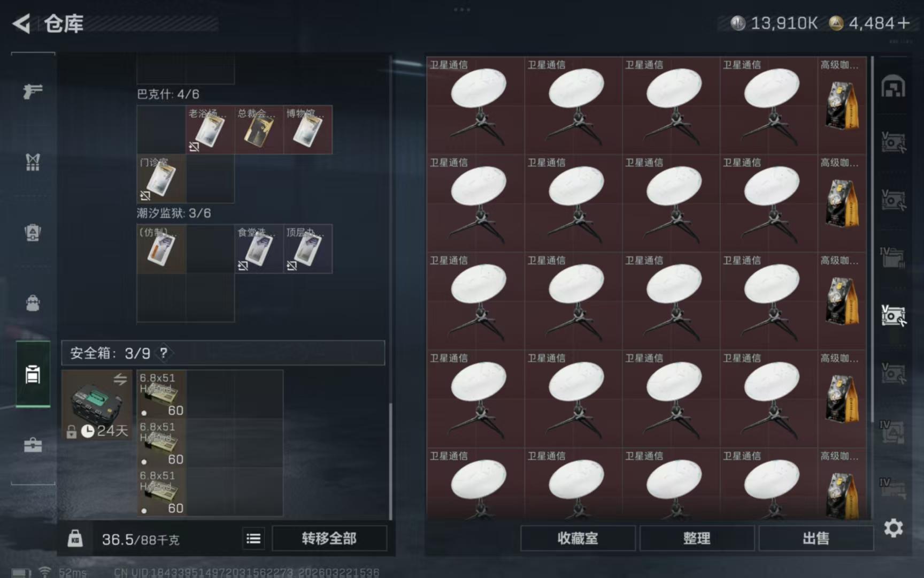Select the pistol weapons category icon

[x=33, y=92]
